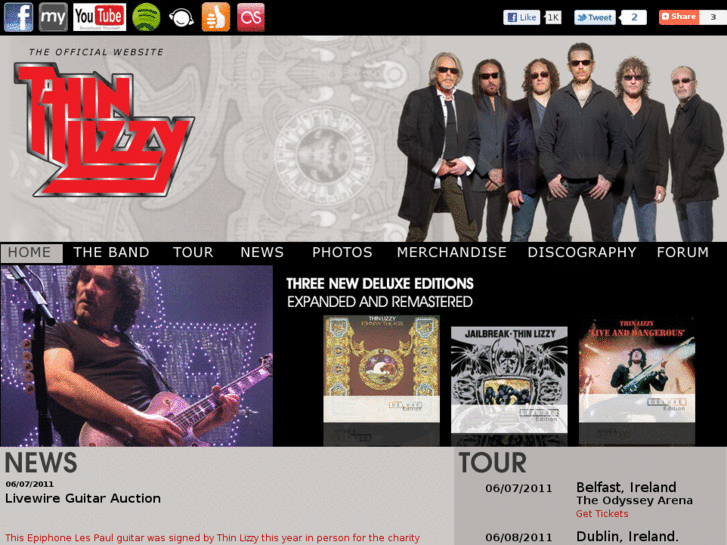Click Get Tickets for Belfast show
727x545 pixels.
pos(602,514)
